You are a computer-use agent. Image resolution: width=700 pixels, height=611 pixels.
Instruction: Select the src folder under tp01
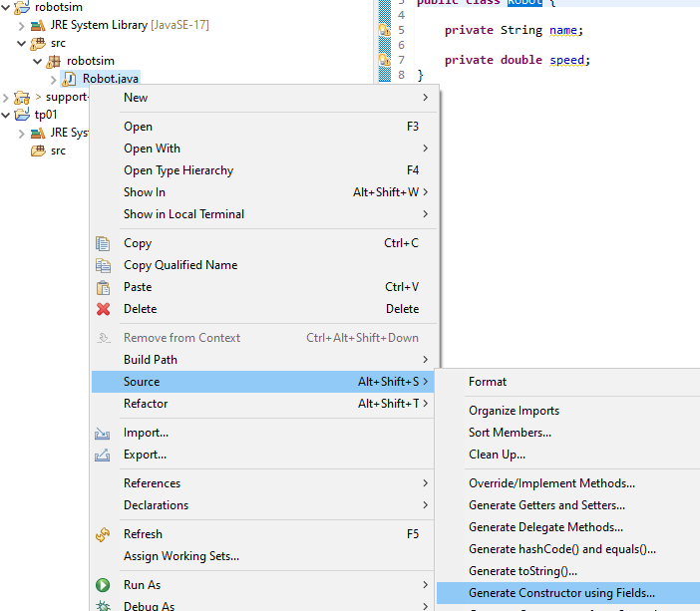pyautogui.click(x=58, y=151)
